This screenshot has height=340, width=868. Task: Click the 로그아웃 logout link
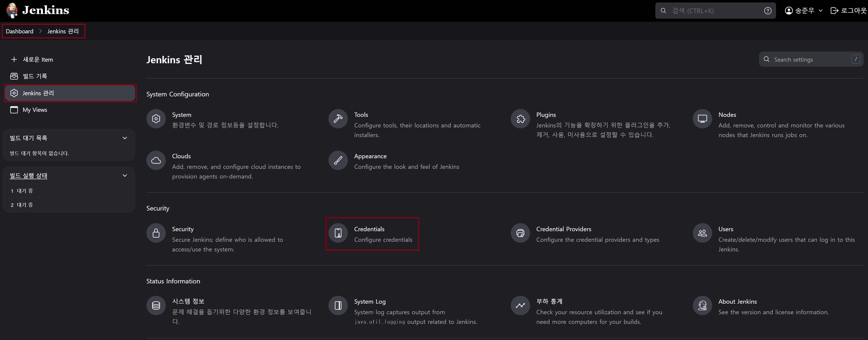(848, 11)
